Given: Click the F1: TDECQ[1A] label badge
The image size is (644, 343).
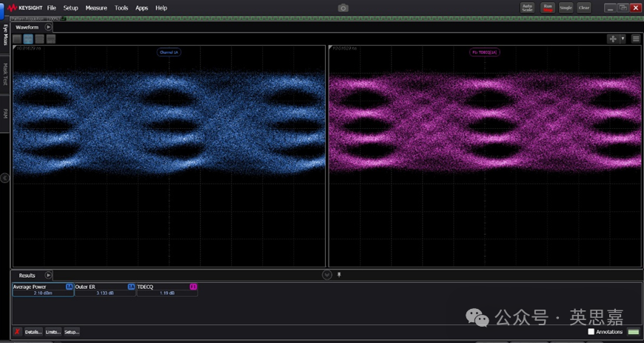Looking at the screenshot, I should (485, 53).
